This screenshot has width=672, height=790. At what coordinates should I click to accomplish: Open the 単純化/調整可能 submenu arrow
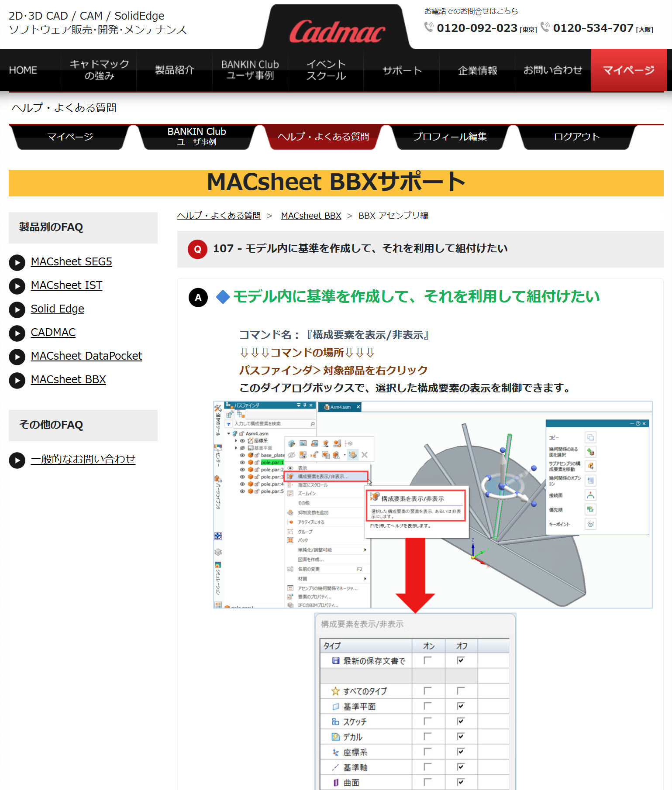click(365, 550)
